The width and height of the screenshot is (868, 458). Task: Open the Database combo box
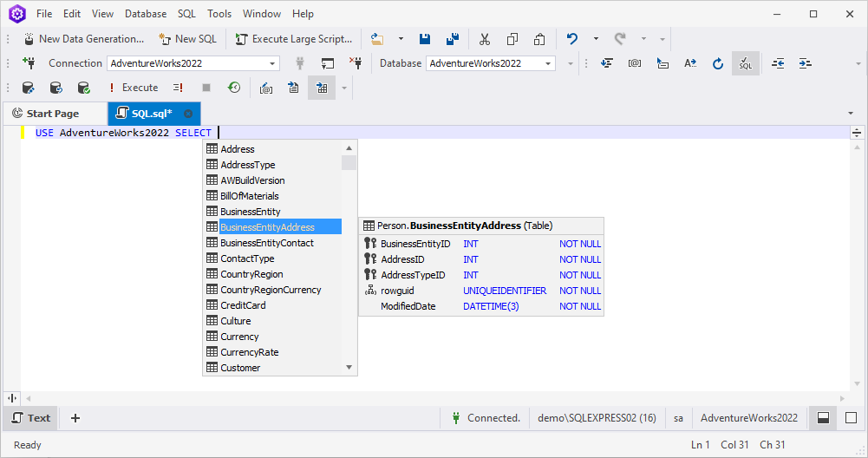point(491,63)
